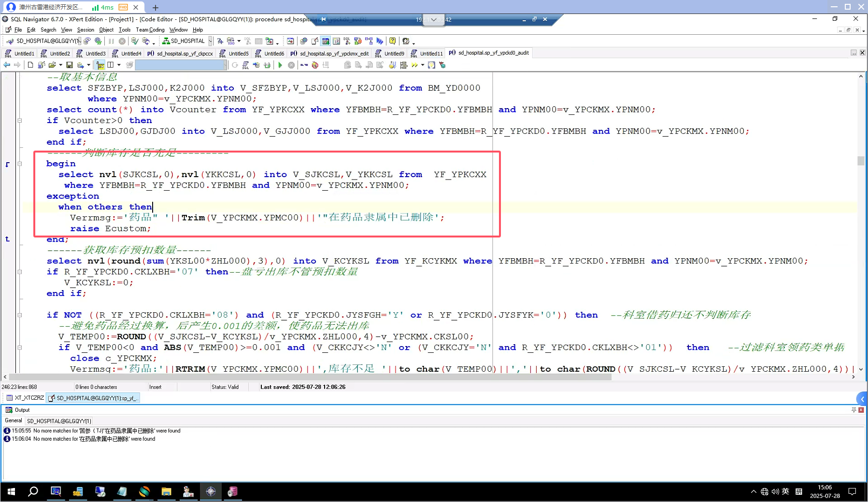This screenshot has height=502, width=868.
Task: Click the Open folder icon in the editor toolbar
Action: [x=52, y=65]
